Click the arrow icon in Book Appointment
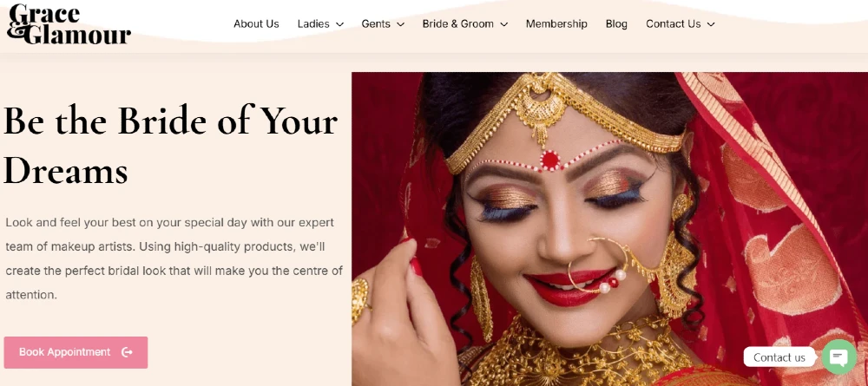This screenshot has height=386, width=868. (127, 352)
